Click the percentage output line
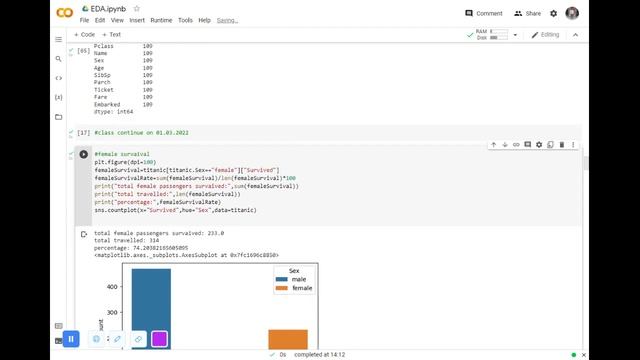 pyautogui.click(x=141, y=248)
